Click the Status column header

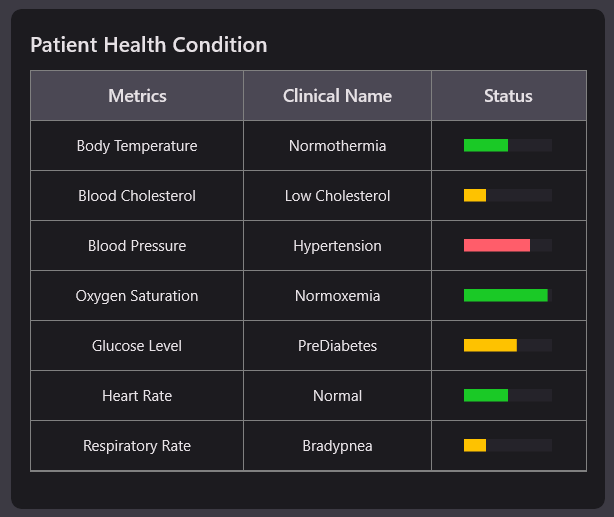[508, 96]
